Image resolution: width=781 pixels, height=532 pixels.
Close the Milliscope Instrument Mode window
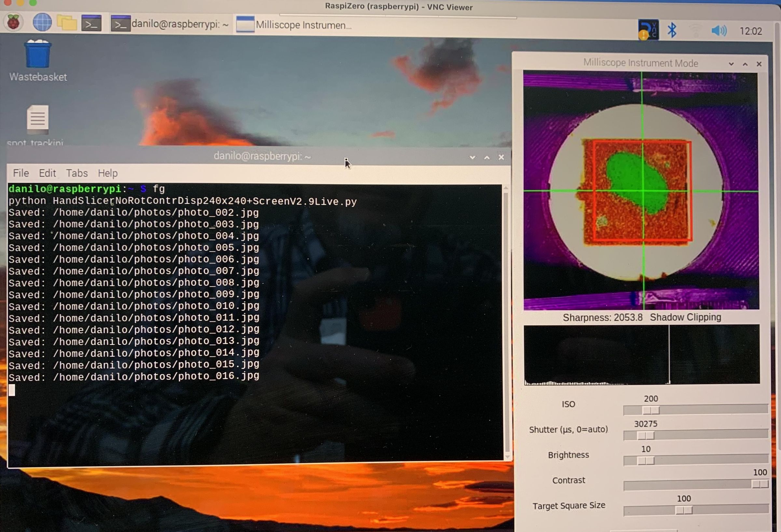759,64
